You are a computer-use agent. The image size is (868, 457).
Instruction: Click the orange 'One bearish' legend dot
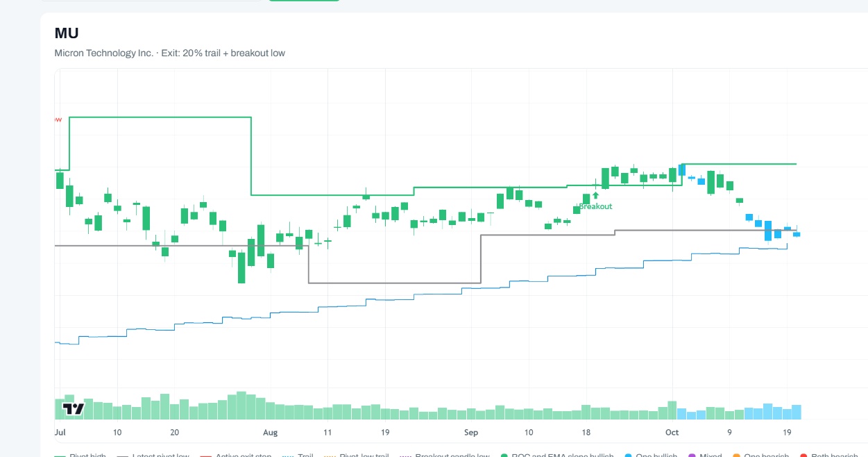tap(735, 456)
